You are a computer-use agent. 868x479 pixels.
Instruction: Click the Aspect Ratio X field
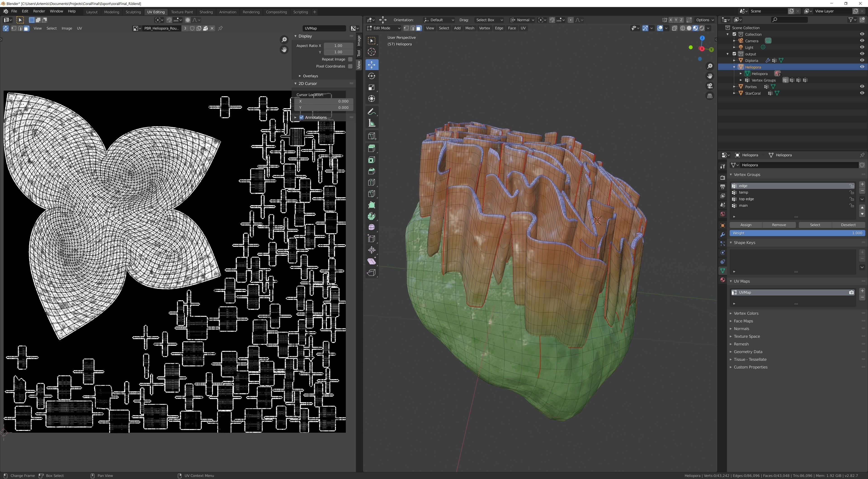pos(338,46)
